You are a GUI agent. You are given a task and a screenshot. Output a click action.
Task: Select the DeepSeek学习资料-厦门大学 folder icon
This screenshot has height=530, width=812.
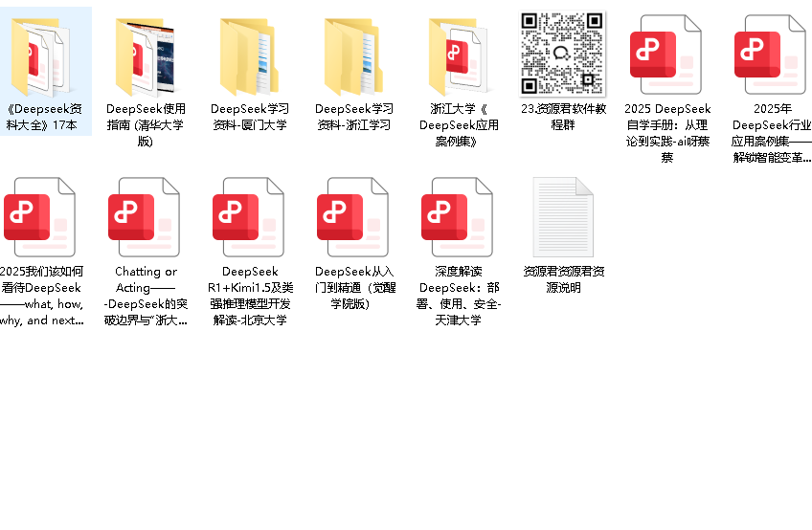click(x=250, y=57)
